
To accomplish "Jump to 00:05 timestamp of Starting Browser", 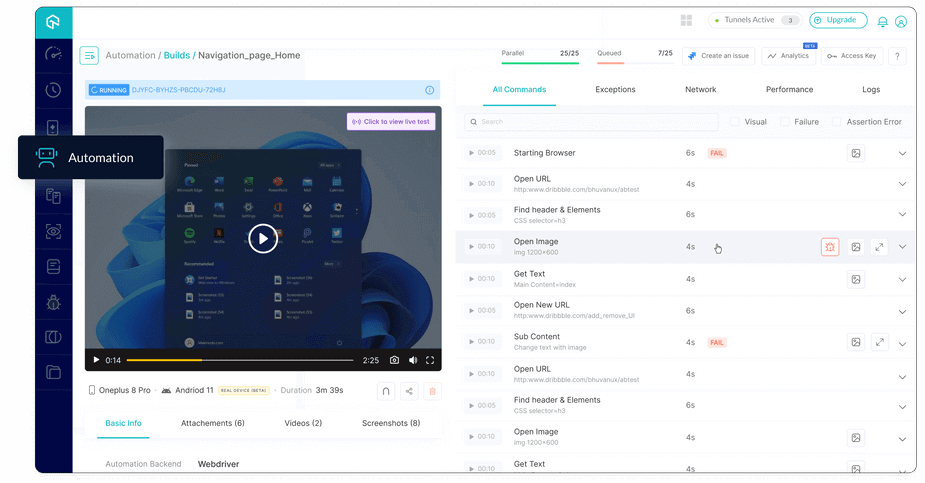I will click(x=482, y=153).
